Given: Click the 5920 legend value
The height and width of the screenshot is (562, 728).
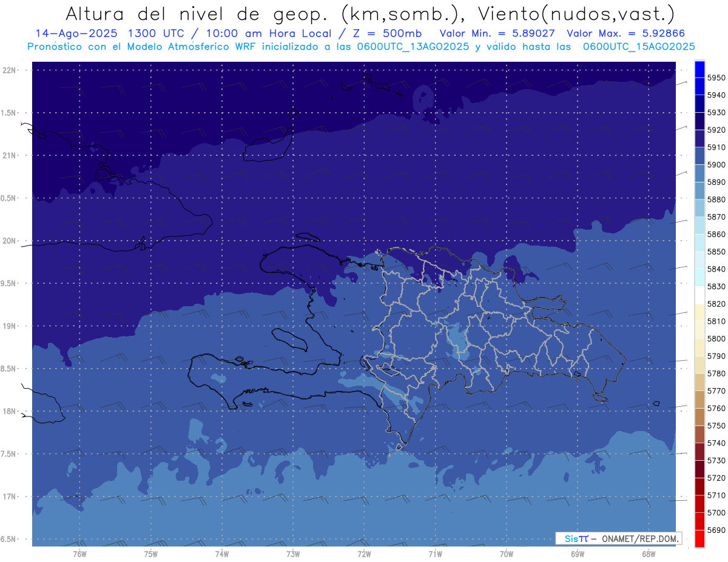Looking at the screenshot, I should tap(716, 130).
